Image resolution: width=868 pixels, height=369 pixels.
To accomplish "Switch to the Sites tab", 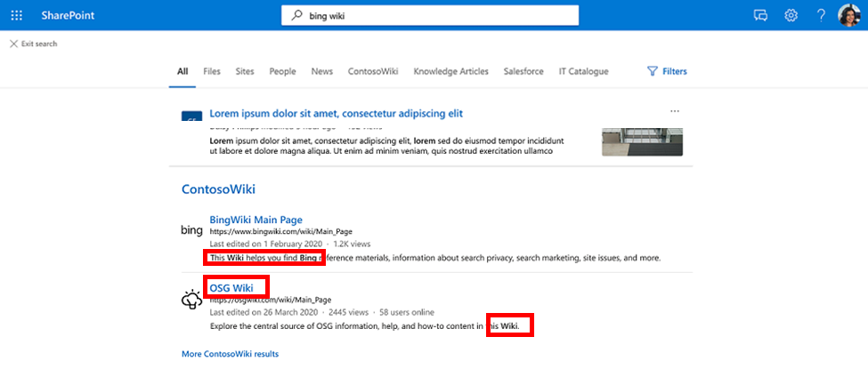I will click(245, 71).
